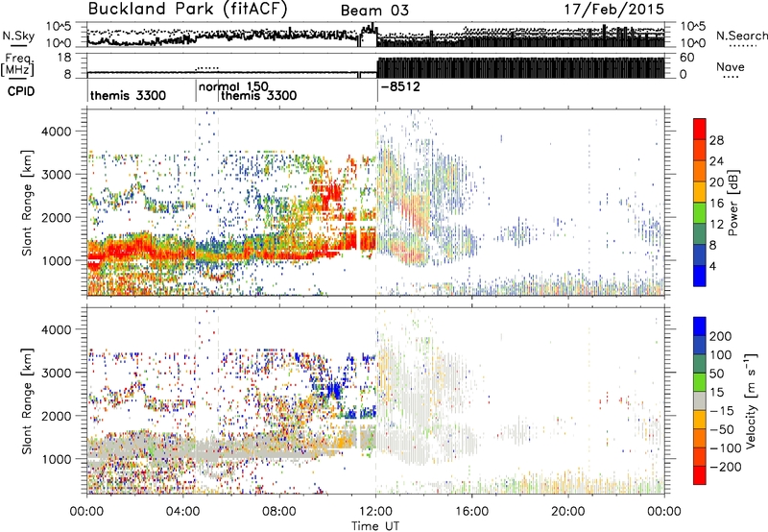
Task: Click the '16:00' time axis label
Action: [x=471, y=512]
